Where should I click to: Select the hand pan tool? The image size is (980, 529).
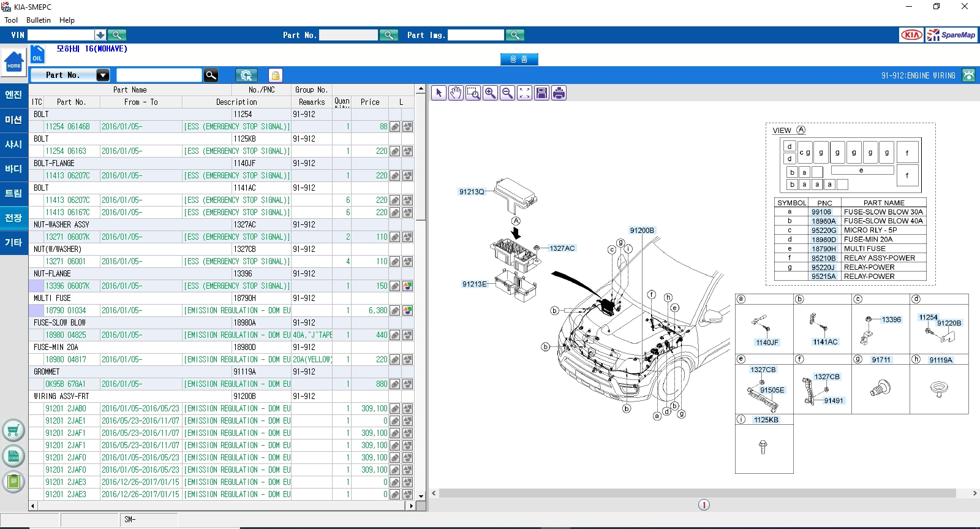(456, 93)
